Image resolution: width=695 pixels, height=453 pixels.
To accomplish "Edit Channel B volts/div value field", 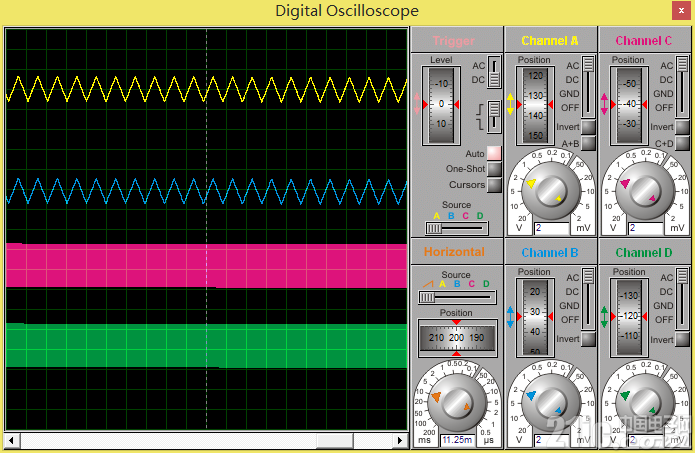I will 551,440.
